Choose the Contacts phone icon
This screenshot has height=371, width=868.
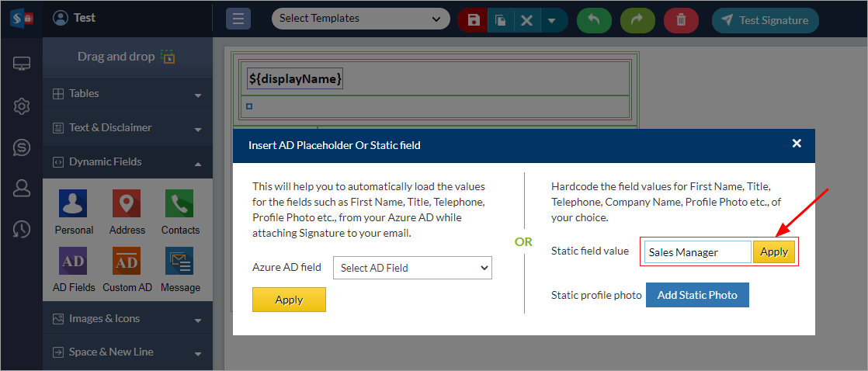click(179, 204)
